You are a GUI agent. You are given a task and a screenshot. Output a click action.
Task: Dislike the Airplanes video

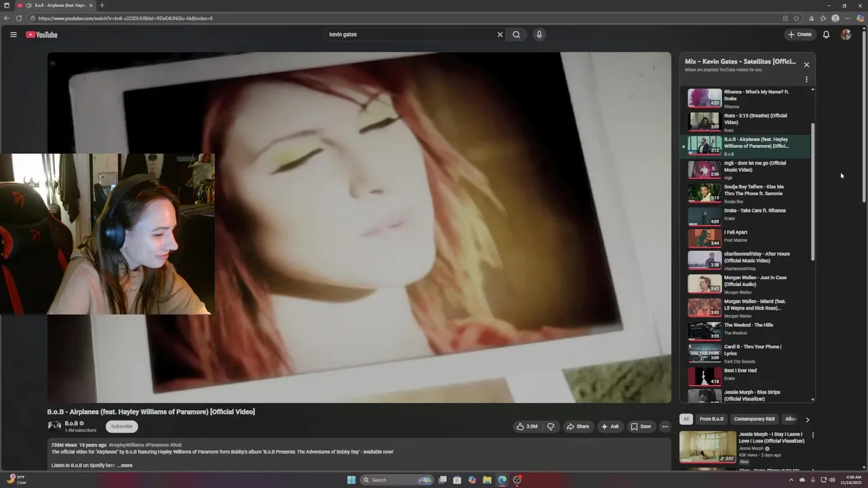pyautogui.click(x=551, y=426)
